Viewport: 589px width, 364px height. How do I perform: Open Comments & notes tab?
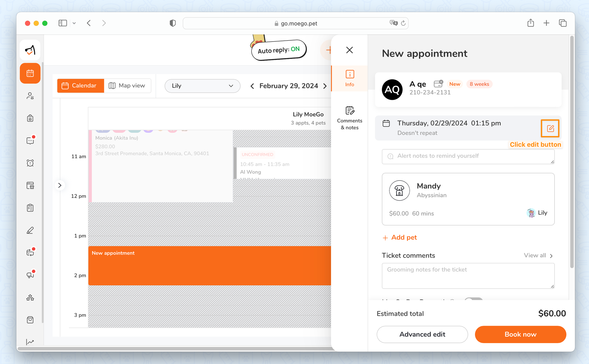[350, 118]
